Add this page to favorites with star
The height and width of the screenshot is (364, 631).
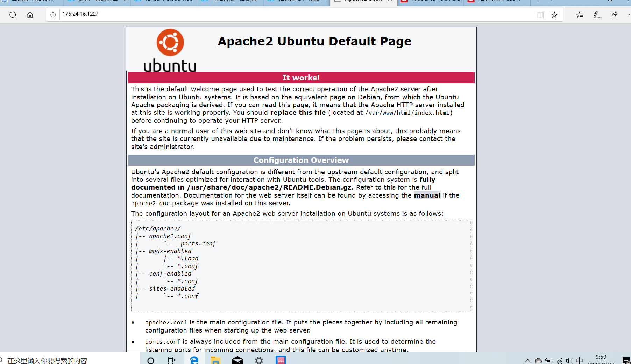554,15
